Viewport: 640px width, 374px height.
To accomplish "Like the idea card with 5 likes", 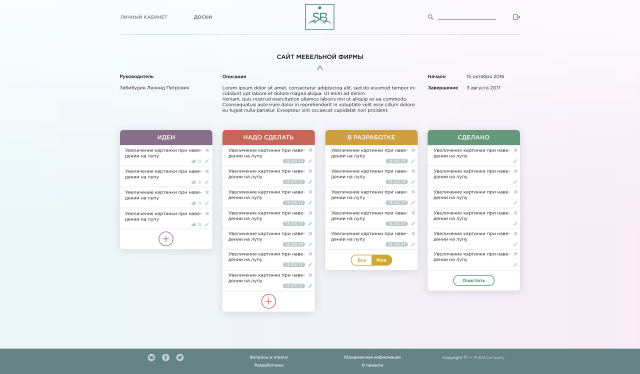I will 194,182.
